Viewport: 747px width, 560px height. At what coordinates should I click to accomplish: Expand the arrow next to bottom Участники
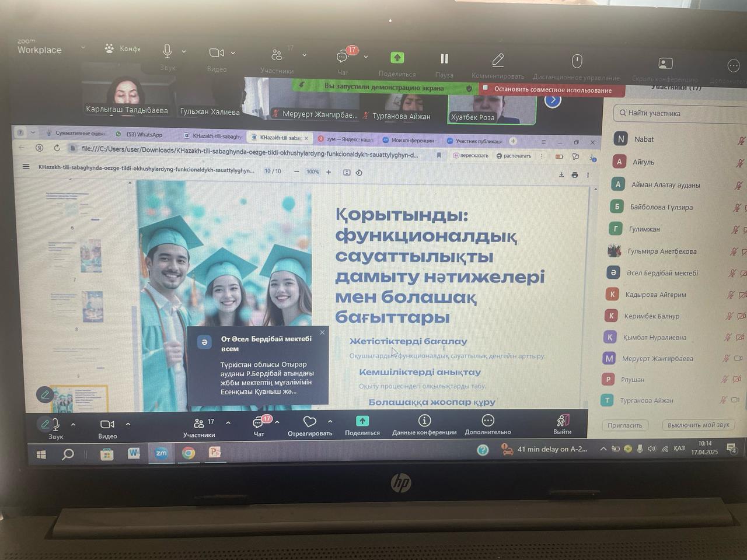(x=228, y=423)
